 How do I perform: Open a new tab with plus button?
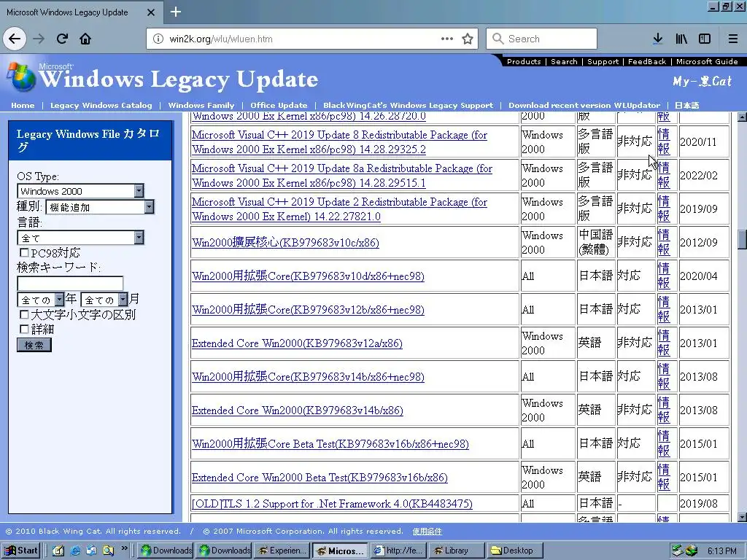tap(176, 12)
